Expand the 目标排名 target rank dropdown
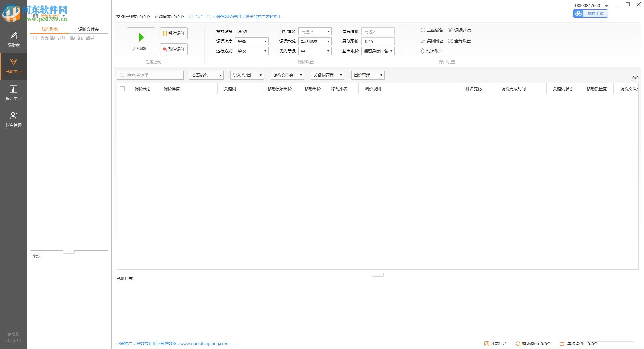The height and width of the screenshot is (349, 644). pos(315,32)
